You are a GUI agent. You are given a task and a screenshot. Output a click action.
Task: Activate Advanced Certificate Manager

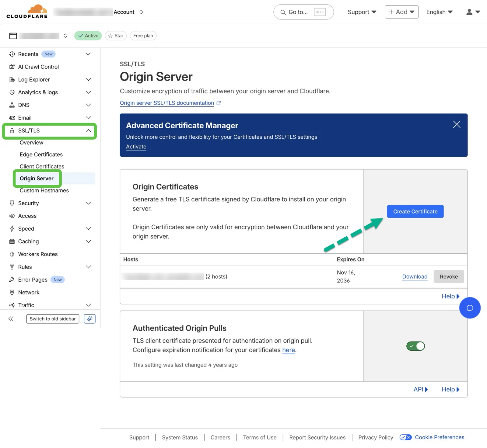click(136, 147)
